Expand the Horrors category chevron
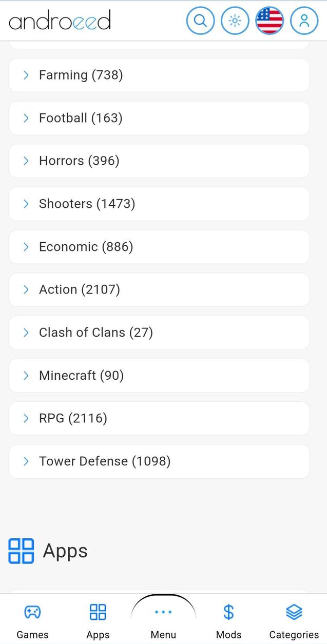327x644 pixels. pos(26,161)
